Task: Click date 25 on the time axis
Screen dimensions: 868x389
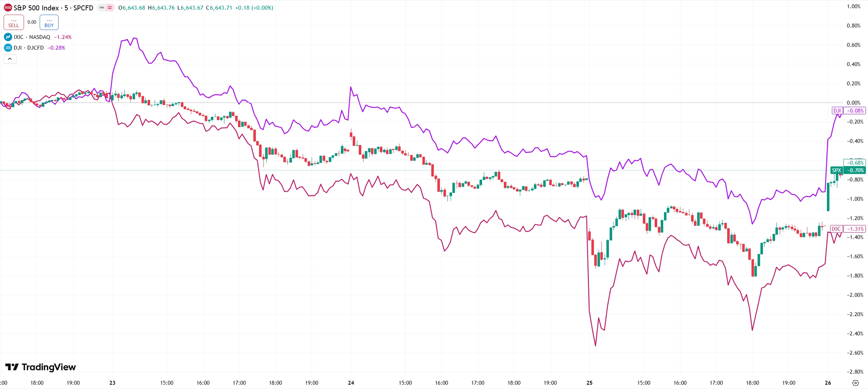Action: click(589, 383)
